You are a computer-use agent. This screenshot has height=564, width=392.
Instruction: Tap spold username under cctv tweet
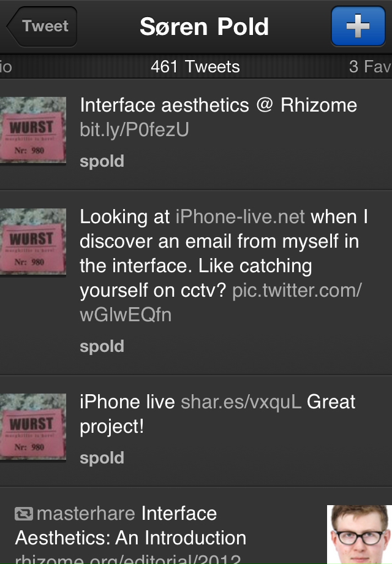pyautogui.click(x=102, y=346)
